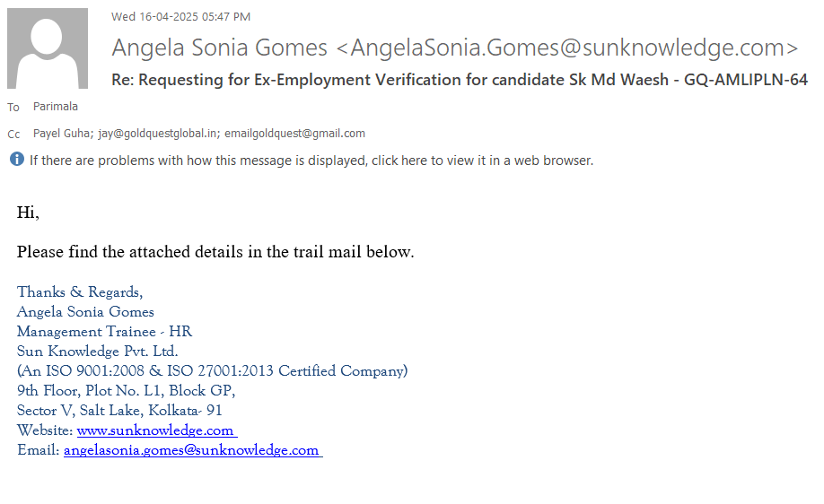The height and width of the screenshot is (504, 824).
Task: Click the sender's profile avatar picture
Action: [48, 48]
